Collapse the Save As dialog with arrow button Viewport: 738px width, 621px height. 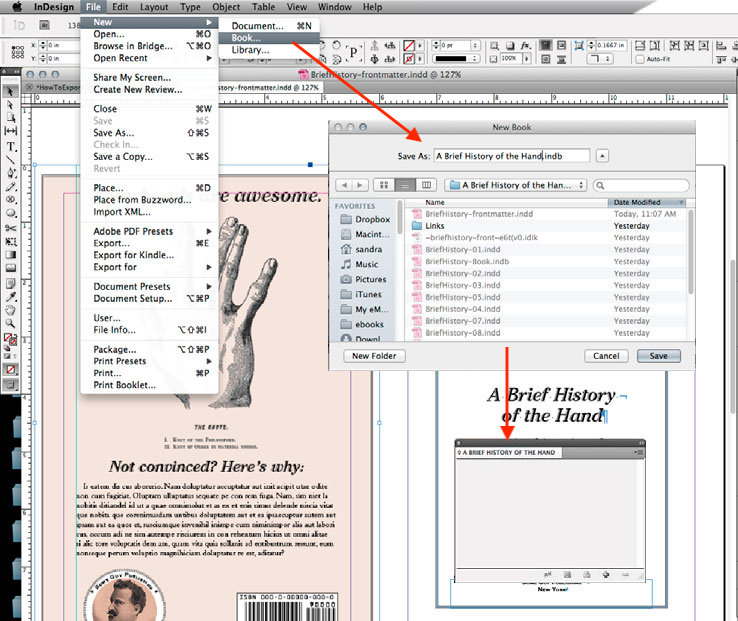tap(602, 155)
